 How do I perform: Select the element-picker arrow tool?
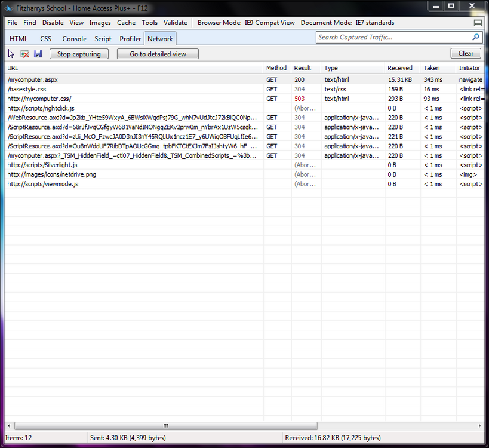point(11,54)
